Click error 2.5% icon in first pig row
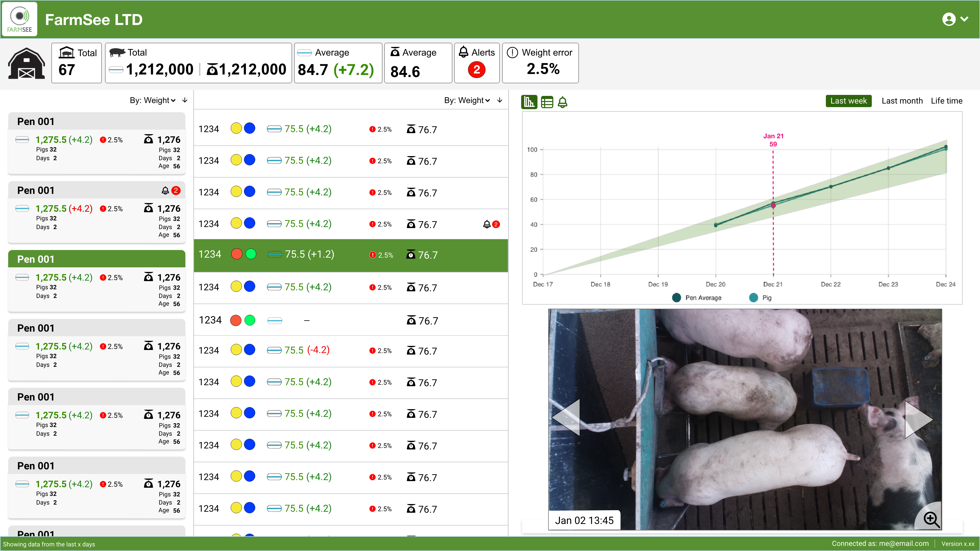Viewport: 980px width, 551px height. pyautogui.click(x=372, y=129)
